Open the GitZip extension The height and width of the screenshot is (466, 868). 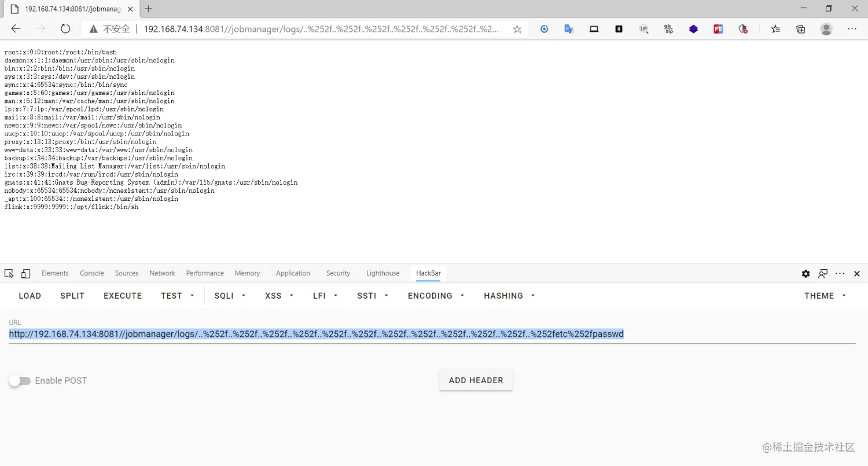(x=668, y=29)
